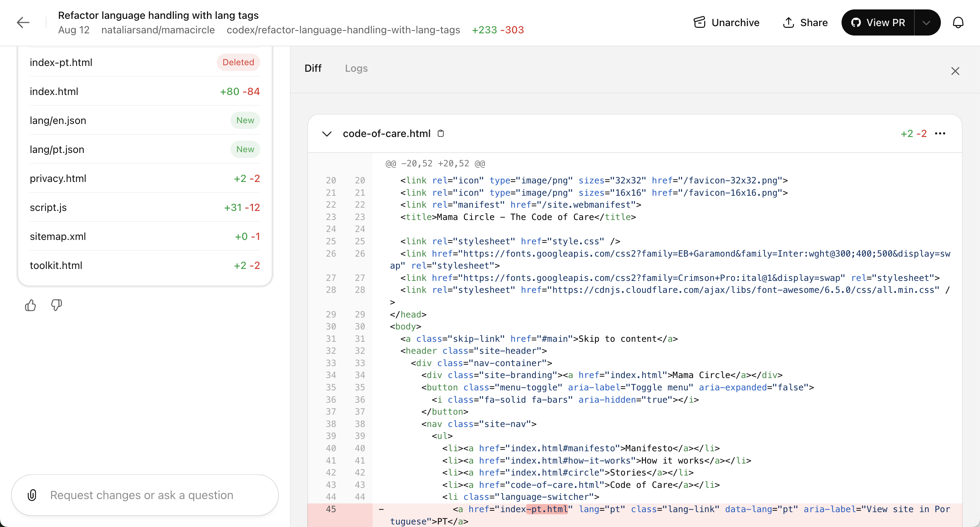The image size is (980, 527).
Task: Attach a file using the paperclip
Action: [x=32, y=495]
